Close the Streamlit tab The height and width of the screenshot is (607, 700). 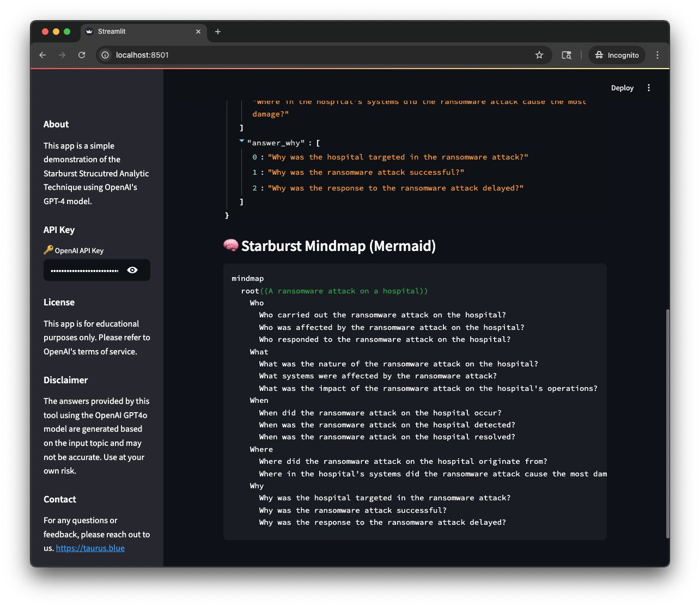click(198, 32)
